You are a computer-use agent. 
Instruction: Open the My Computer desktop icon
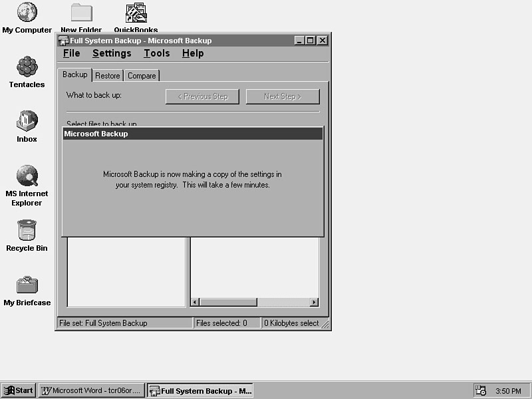pyautogui.click(x=27, y=13)
